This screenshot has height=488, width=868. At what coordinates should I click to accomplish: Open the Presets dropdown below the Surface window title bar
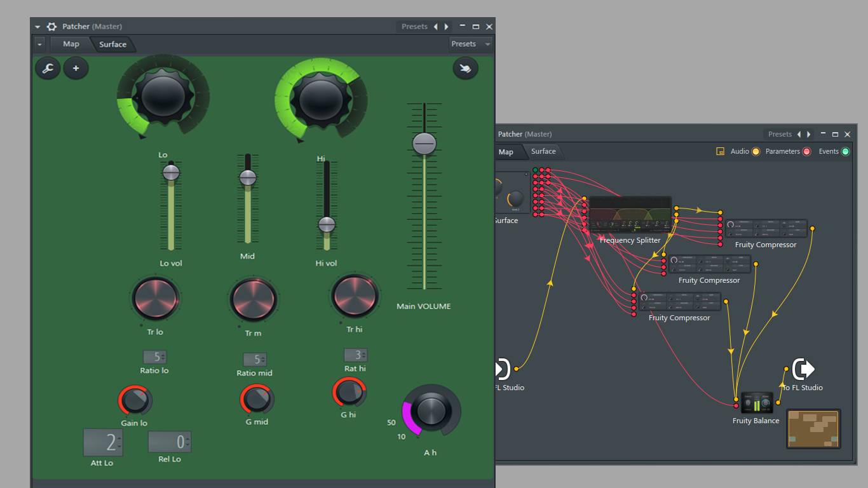tap(470, 44)
